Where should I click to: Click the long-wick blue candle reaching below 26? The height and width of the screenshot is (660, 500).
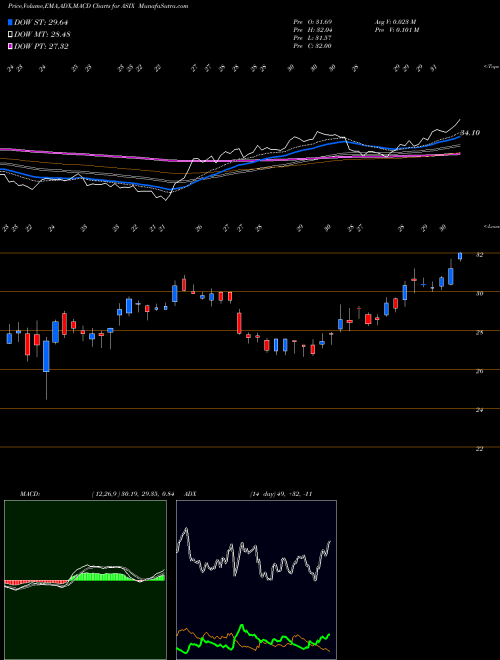coord(46,356)
